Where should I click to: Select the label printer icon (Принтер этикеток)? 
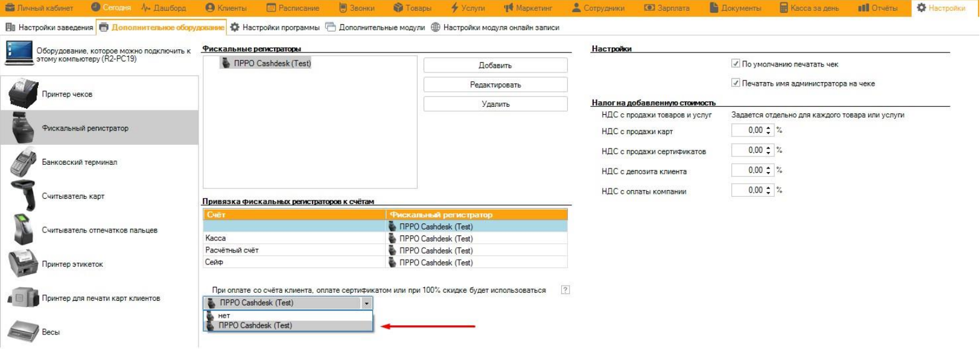click(x=24, y=264)
